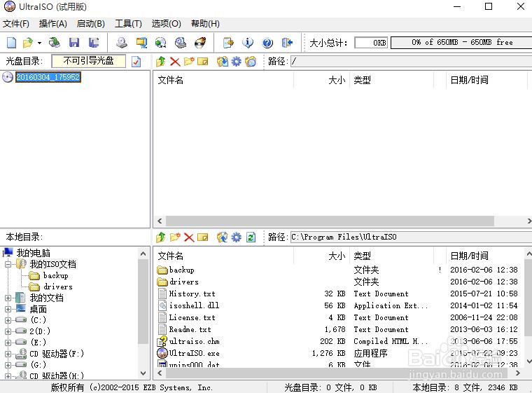The width and height of the screenshot is (532, 393).
Task: Expand the (C:) drive node
Action: tap(8, 320)
